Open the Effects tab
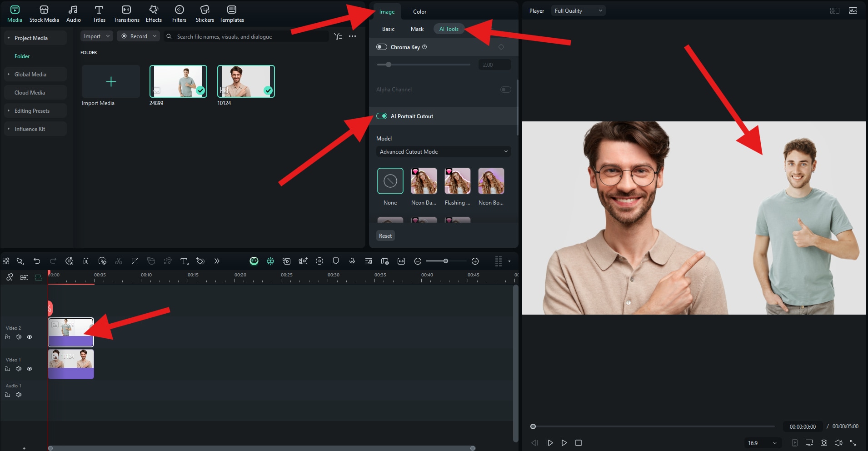 (x=154, y=14)
